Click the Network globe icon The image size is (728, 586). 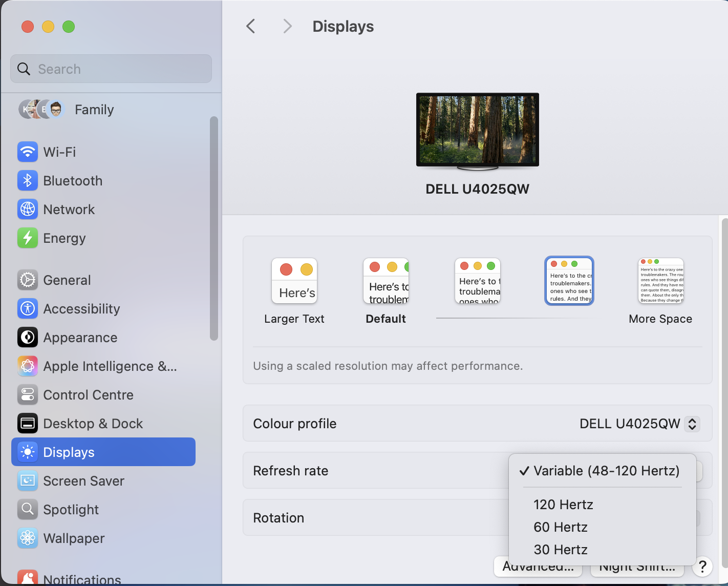[x=28, y=209]
